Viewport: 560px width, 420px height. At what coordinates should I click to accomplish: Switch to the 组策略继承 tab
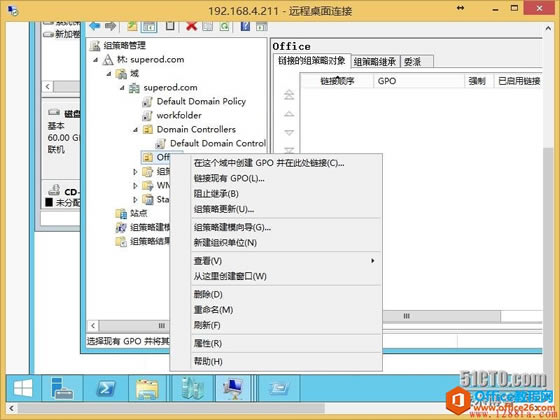click(x=375, y=62)
